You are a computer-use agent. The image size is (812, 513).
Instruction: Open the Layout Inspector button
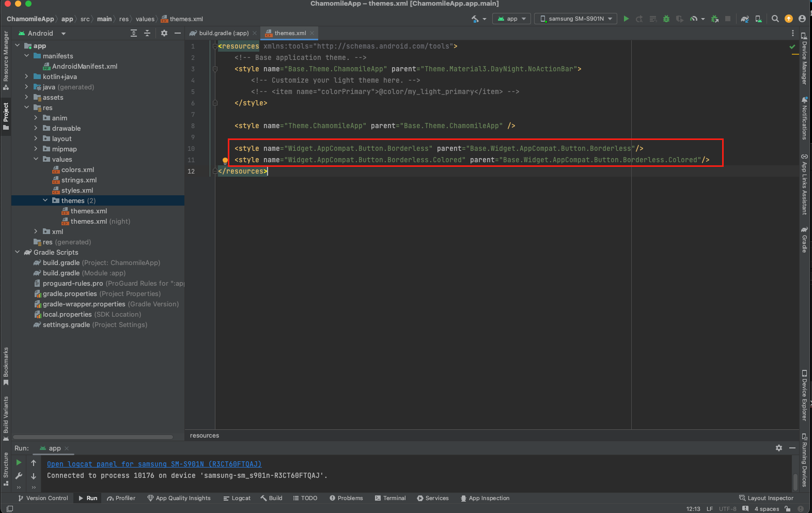click(766, 499)
